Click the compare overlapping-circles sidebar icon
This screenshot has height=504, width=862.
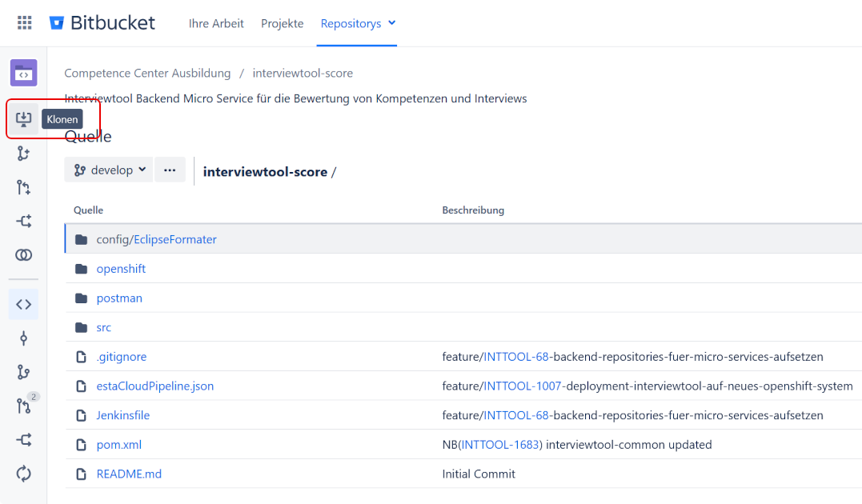click(x=24, y=255)
